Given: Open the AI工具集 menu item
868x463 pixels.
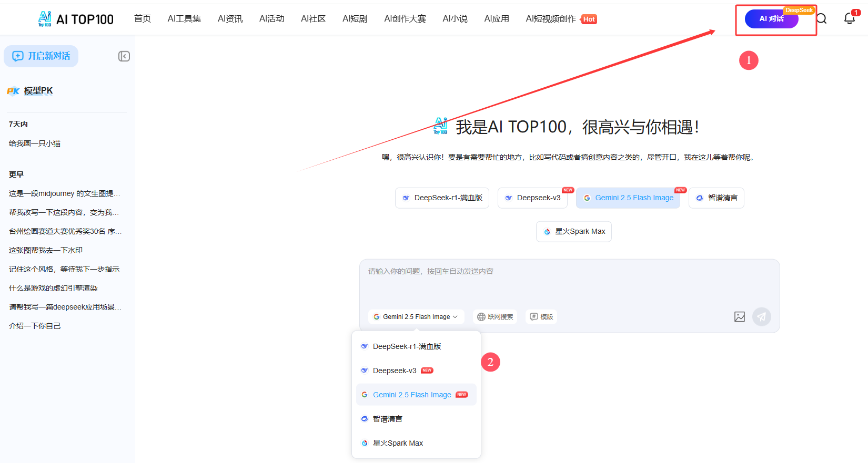Looking at the screenshot, I should pyautogui.click(x=184, y=19).
